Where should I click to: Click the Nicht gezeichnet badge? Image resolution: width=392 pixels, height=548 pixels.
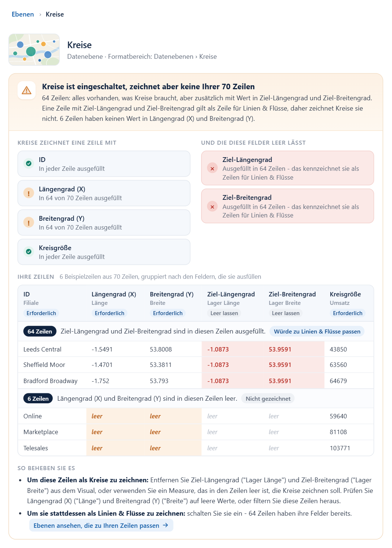[x=268, y=399]
